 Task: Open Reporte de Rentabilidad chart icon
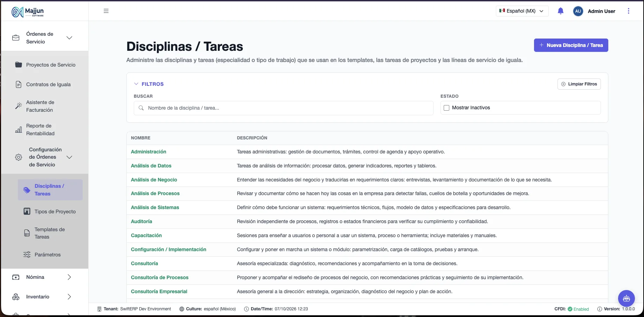19,130
